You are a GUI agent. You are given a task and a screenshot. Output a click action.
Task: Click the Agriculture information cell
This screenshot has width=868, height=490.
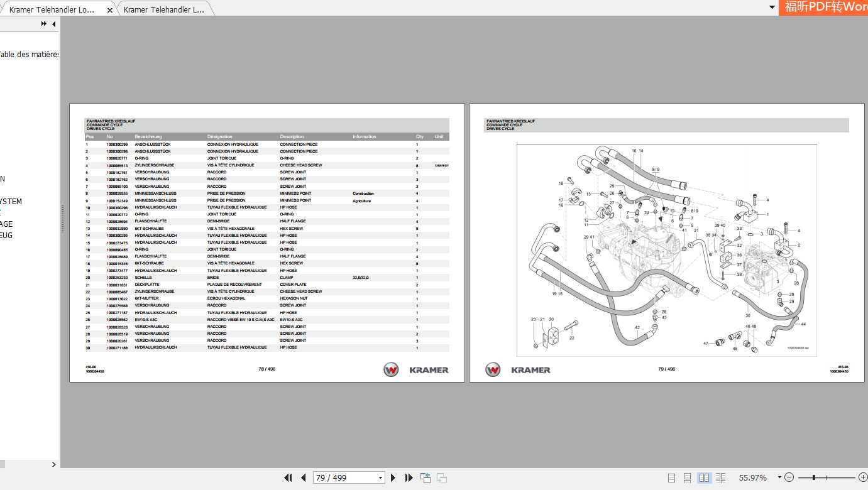[362, 200]
